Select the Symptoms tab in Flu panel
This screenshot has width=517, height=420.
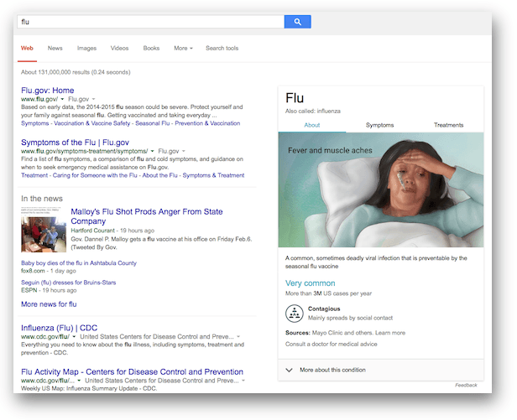tap(380, 125)
